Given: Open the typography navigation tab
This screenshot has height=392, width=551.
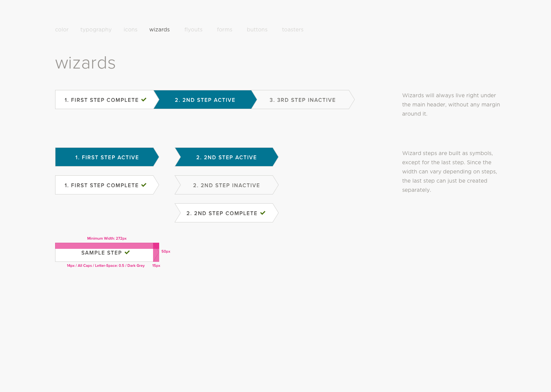Looking at the screenshot, I should click(96, 29).
